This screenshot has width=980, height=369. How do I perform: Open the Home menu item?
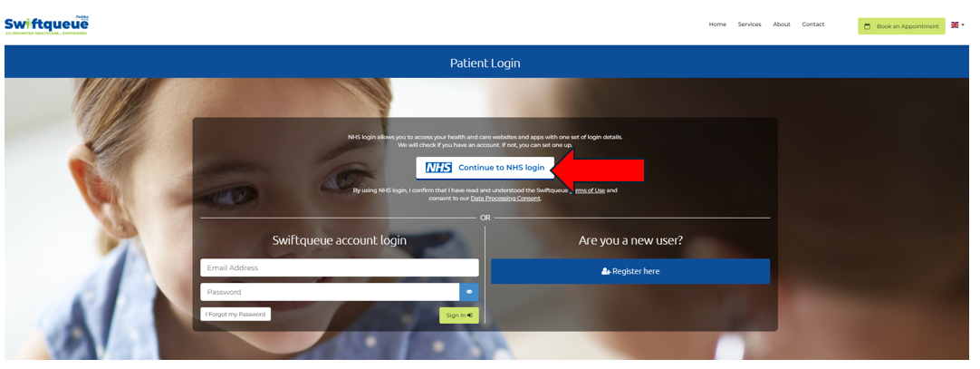[717, 24]
